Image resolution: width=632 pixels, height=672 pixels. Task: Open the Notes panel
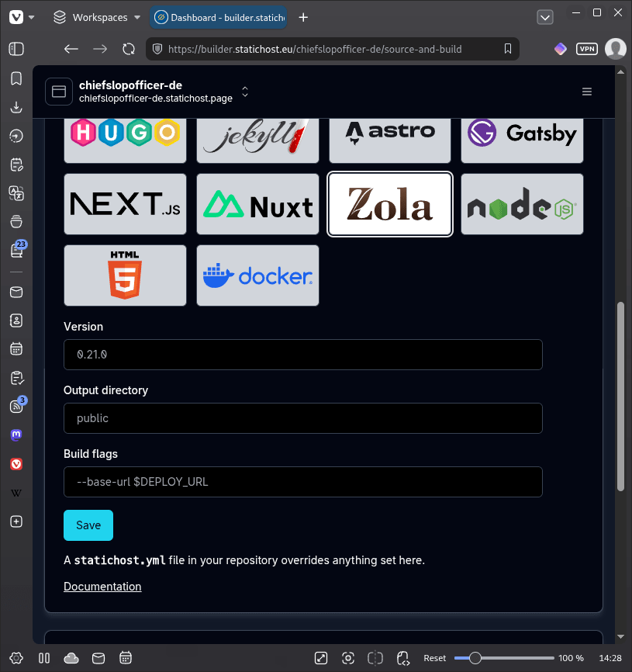click(x=16, y=165)
